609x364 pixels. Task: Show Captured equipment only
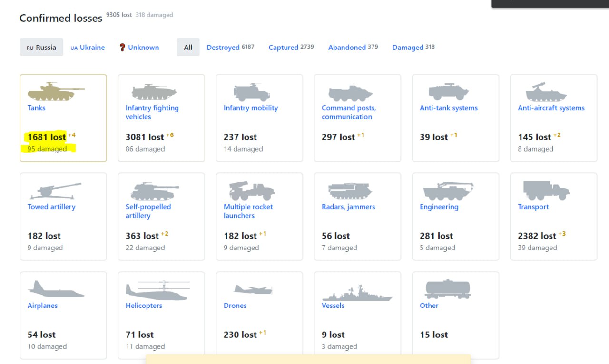[x=283, y=48]
